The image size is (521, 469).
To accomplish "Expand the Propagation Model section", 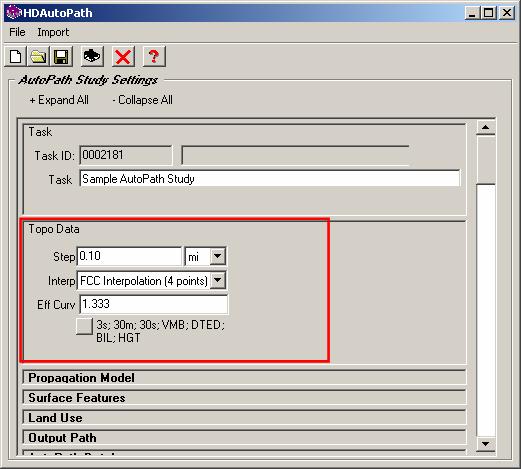I will point(244,378).
